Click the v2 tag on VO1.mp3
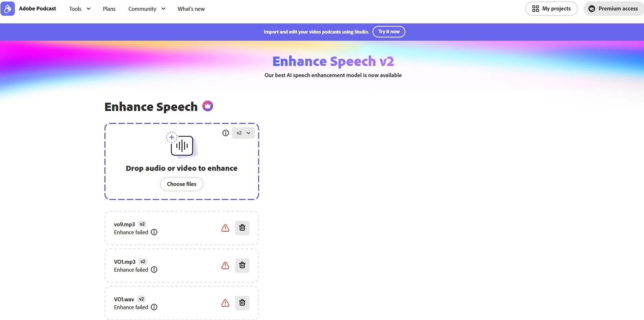 tap(143, 262)
